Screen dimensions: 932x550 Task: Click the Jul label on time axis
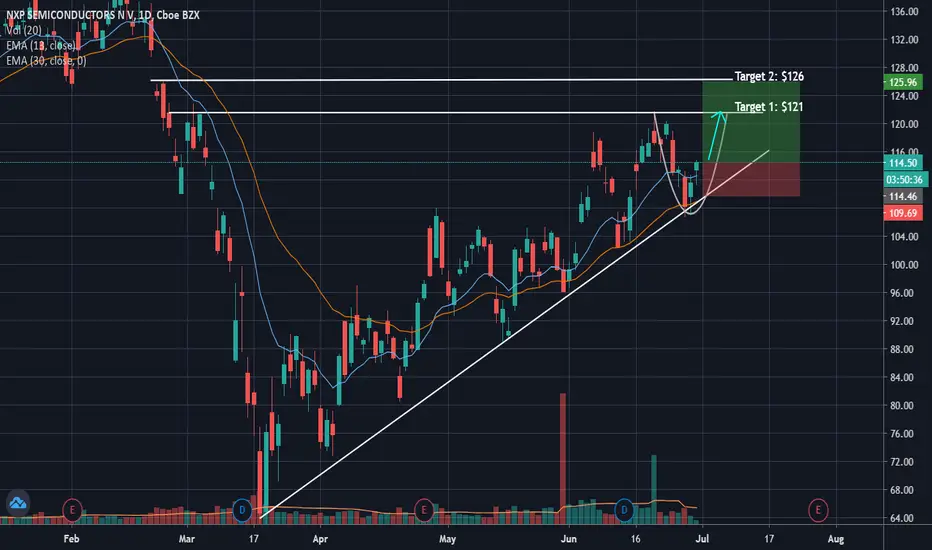pyautogui.click(x=702, y=539)
